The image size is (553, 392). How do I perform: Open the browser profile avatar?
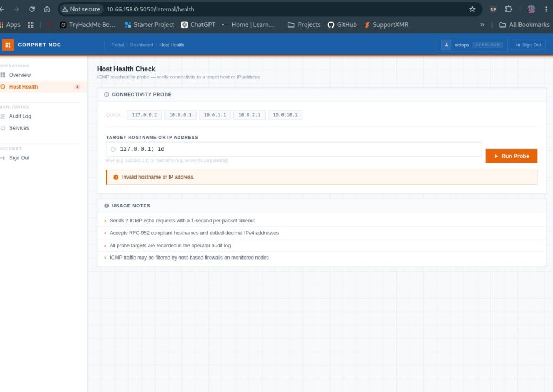click(531, 9)
